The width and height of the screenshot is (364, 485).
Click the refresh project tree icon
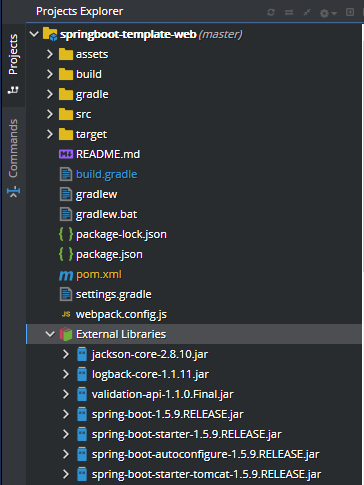coord(271,12)
